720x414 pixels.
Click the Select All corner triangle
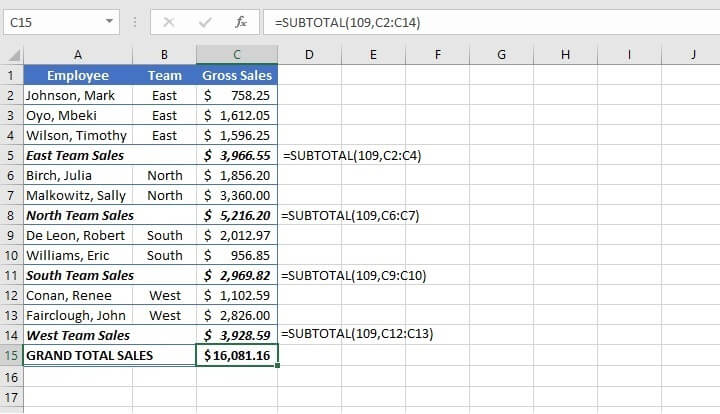coord(14,56)
